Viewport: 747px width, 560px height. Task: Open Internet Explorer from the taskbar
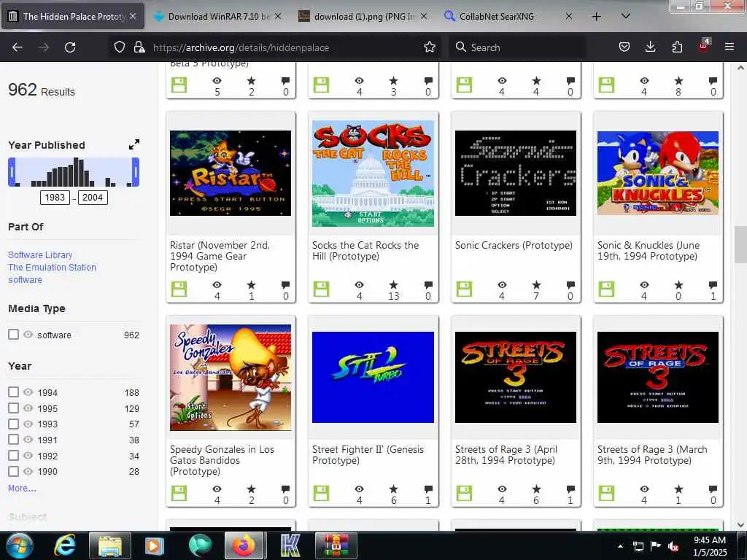click(65, 545)
